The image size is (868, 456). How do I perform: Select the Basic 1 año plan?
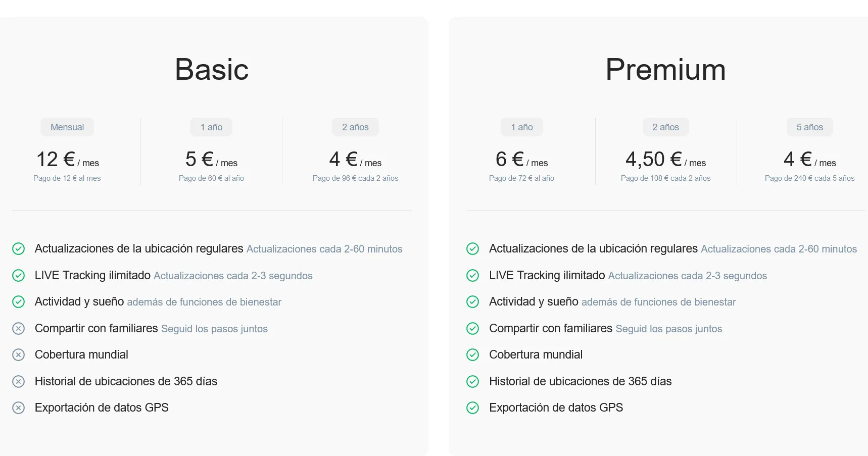(x=211, y=127)
